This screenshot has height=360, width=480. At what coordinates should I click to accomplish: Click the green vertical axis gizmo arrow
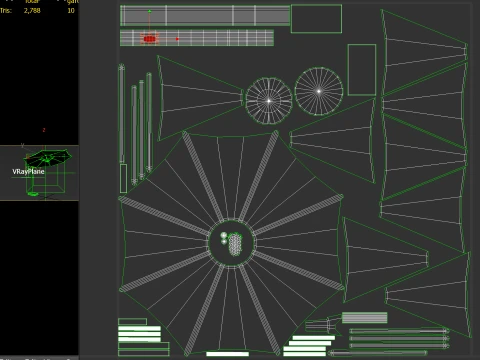[150, 11]
